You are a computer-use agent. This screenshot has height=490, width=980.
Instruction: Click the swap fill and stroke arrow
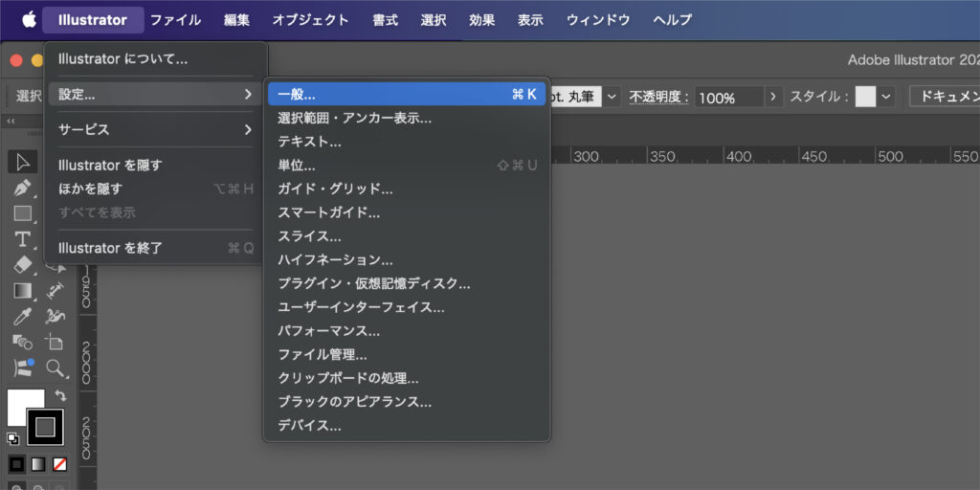pos(61,395)
